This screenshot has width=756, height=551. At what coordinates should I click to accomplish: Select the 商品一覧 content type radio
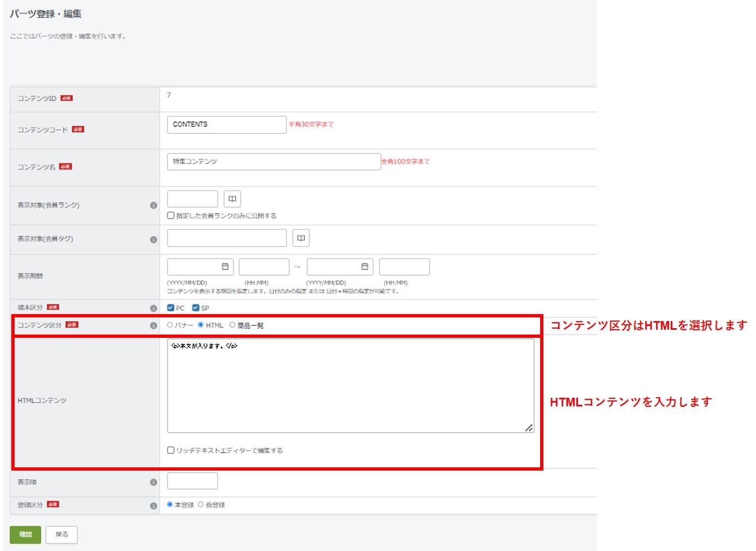[233, 325]
